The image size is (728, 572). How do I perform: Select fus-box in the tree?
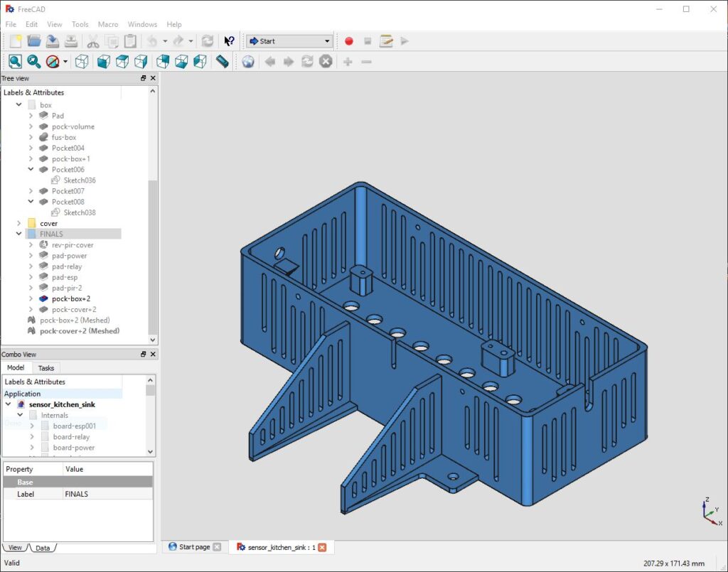coord(64,137)
